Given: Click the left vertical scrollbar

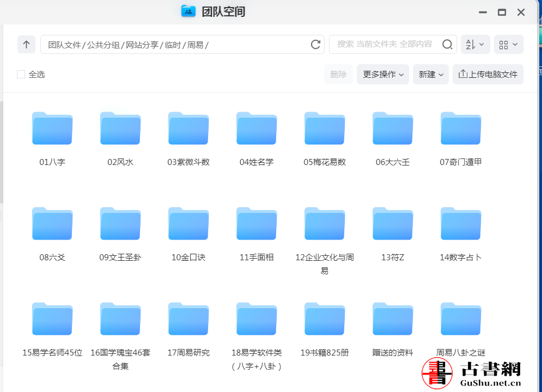Looking at the screenshot, I should click(x=2, y=152).
